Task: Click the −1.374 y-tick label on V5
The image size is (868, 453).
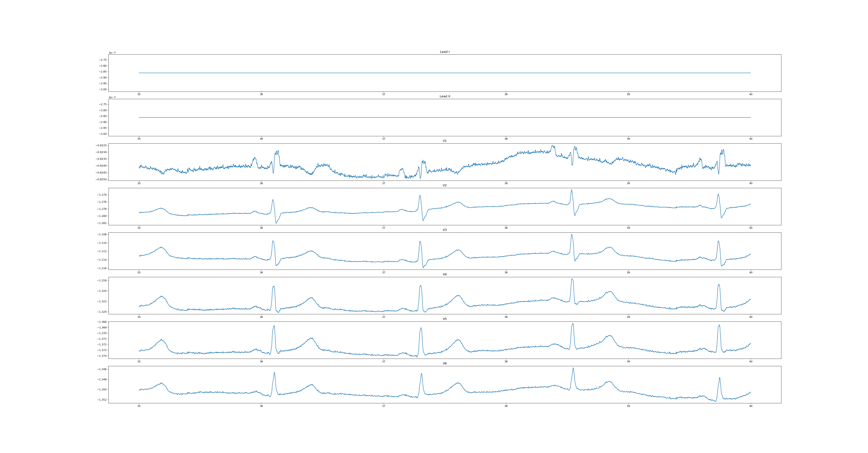Action: (x=102, y=356)
